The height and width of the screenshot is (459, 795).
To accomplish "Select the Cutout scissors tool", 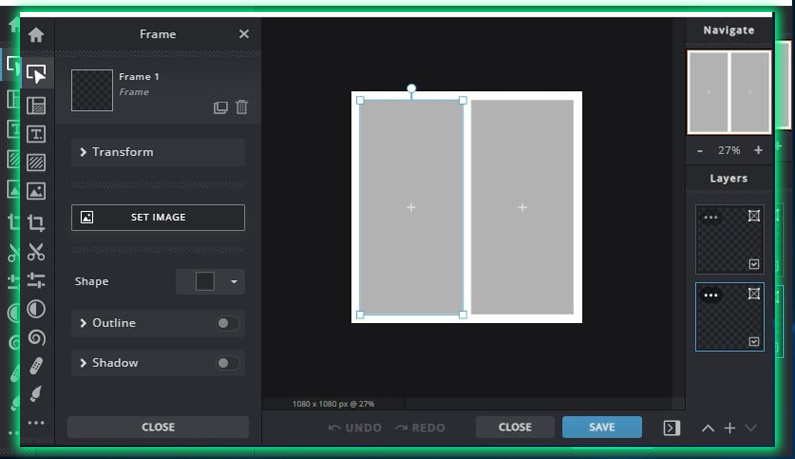I will click(x=36, y=252).
